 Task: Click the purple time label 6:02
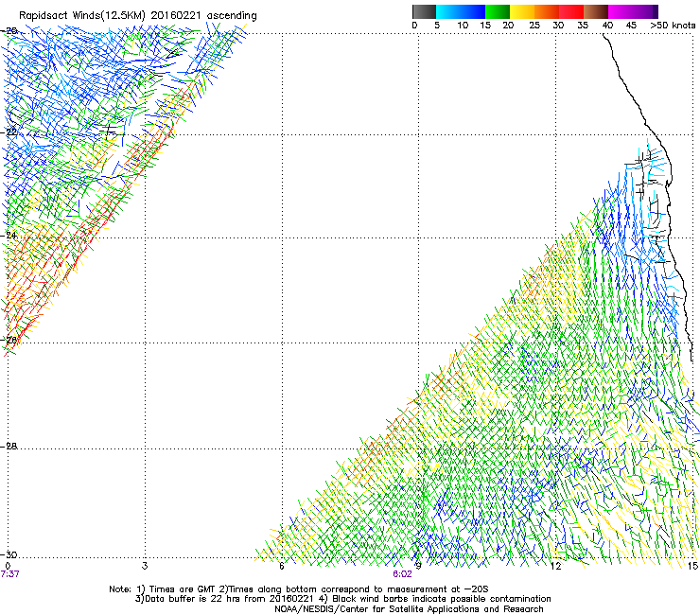pos(402,574)
